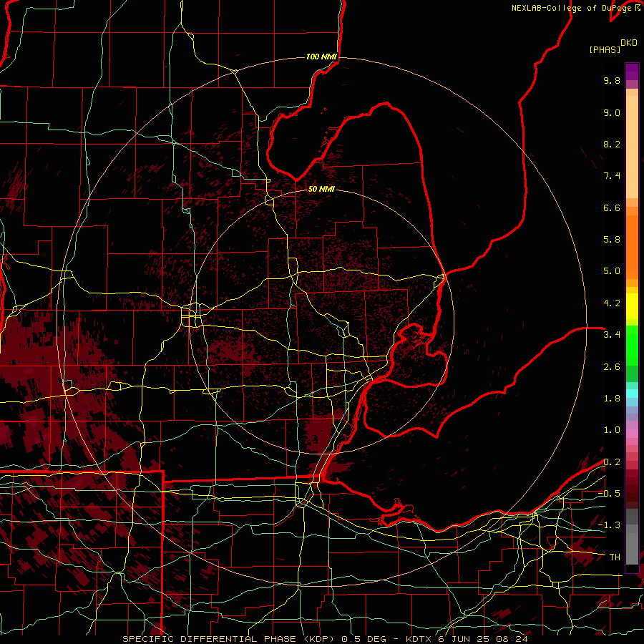
Task: Click the 9.8 value on color scale
Action: coord(612,80)
